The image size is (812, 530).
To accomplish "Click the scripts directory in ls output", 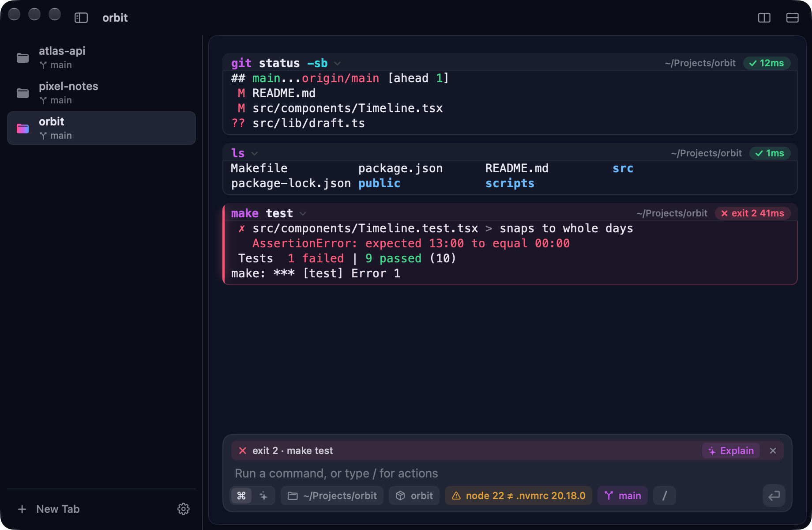I will click(510, 183).
